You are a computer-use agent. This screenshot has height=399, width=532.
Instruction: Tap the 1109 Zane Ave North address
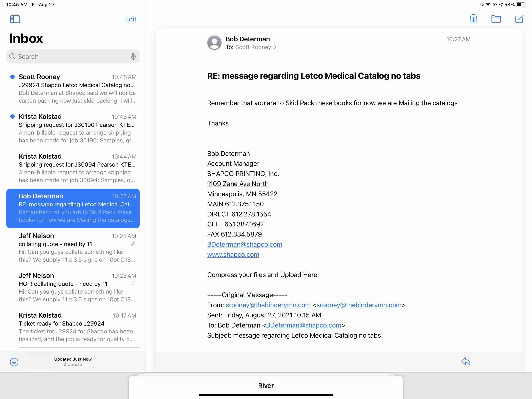[238, 184]
